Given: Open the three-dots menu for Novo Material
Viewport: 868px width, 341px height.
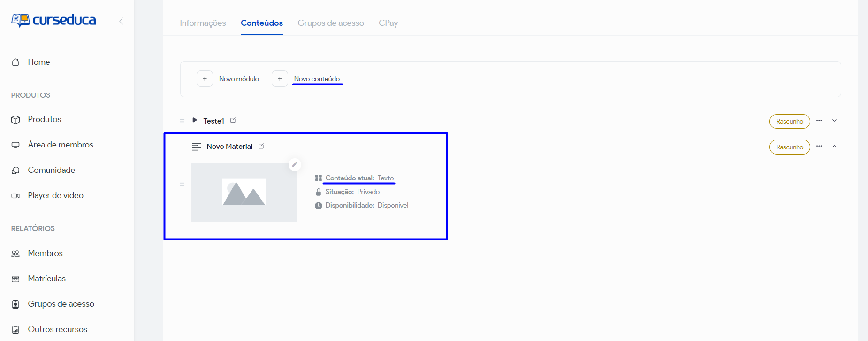Looking at the screenshot, I should tap(819, 146).
